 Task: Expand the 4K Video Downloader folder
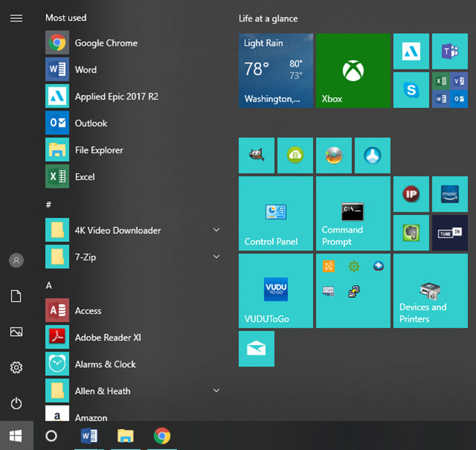(x=216, y=230)
